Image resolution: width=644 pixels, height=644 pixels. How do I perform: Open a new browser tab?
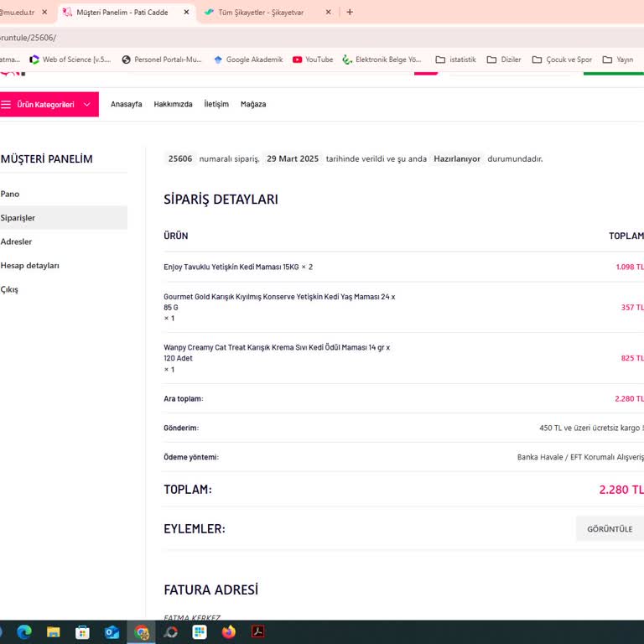pos(350,13)
